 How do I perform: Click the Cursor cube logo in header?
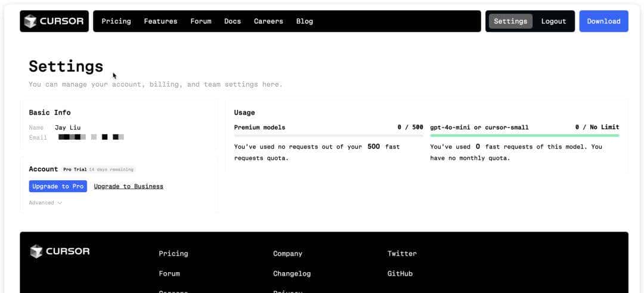[30, 21]
